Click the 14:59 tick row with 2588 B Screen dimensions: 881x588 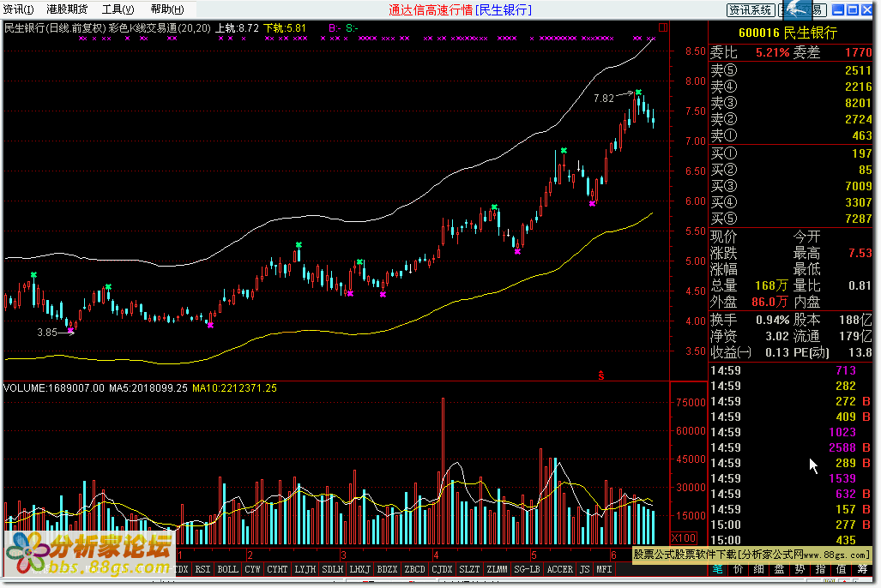pos(791,447)
